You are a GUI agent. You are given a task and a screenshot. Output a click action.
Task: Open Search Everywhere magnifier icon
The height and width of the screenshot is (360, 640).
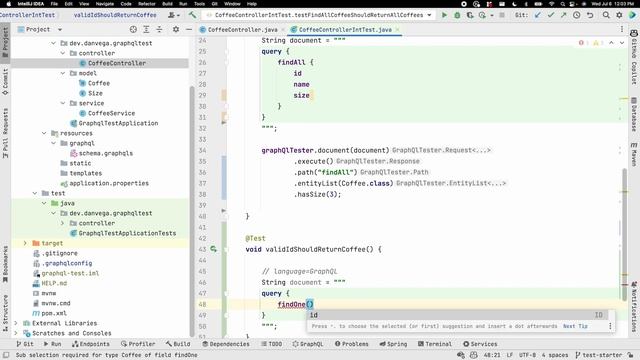(606, 15)
